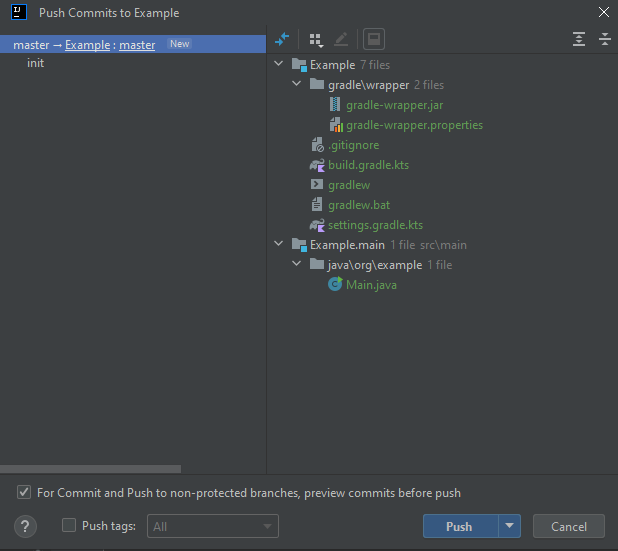Viewport: 618px width, 551px height.
Task: Select the init commit entry
Action: pyautogui.click(x=36, y=63)
